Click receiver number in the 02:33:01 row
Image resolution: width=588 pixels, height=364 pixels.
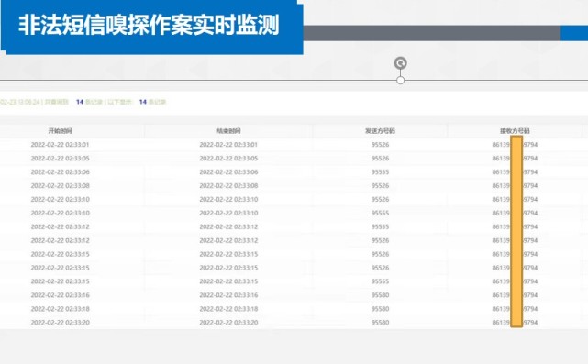coord(515,145)
